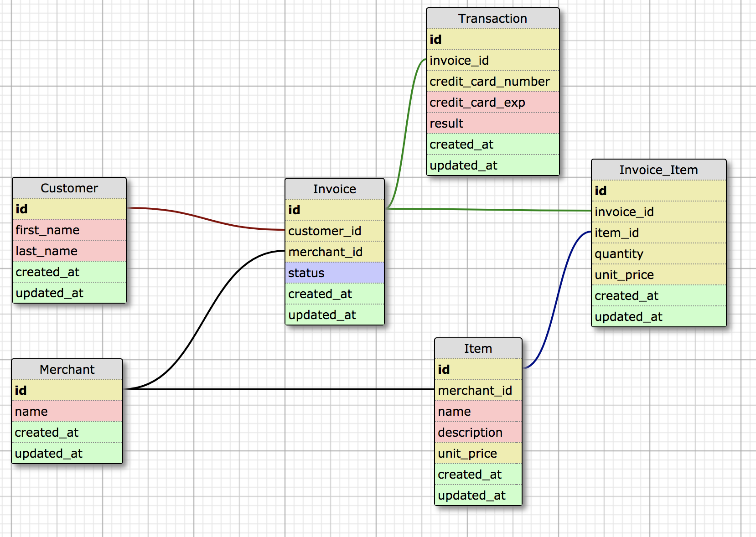The height and width of the screenshot is (537, 756).
Task: Select merchant_id in Item table
Action: [x=478, y=391]
